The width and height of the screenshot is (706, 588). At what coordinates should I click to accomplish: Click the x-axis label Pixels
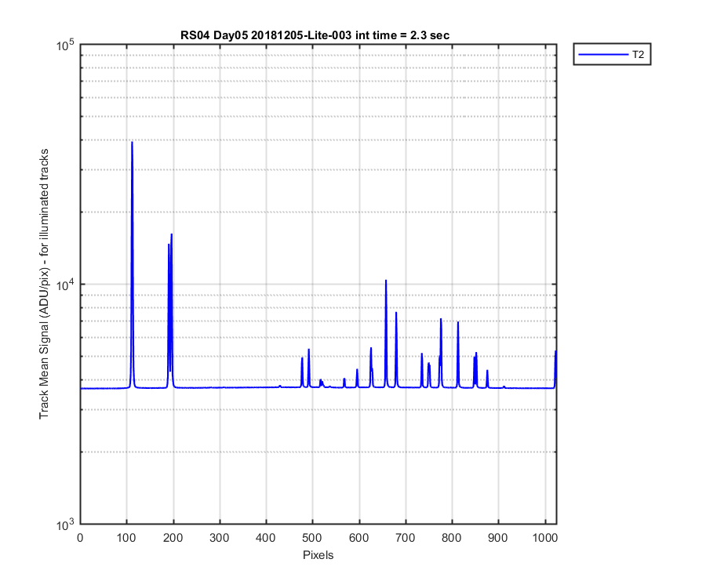tap(318, 555)
